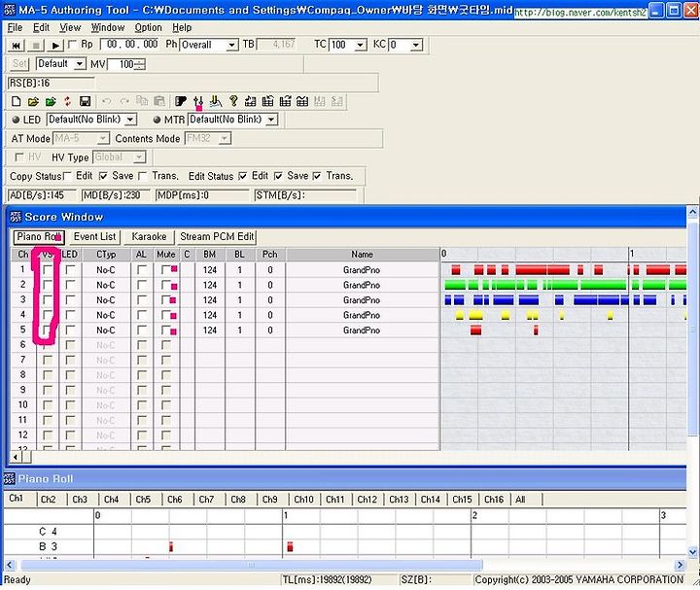Open the HV Type Global dropdown
The height and width of the screenshot is (590, 700).
tap(139, 157)
